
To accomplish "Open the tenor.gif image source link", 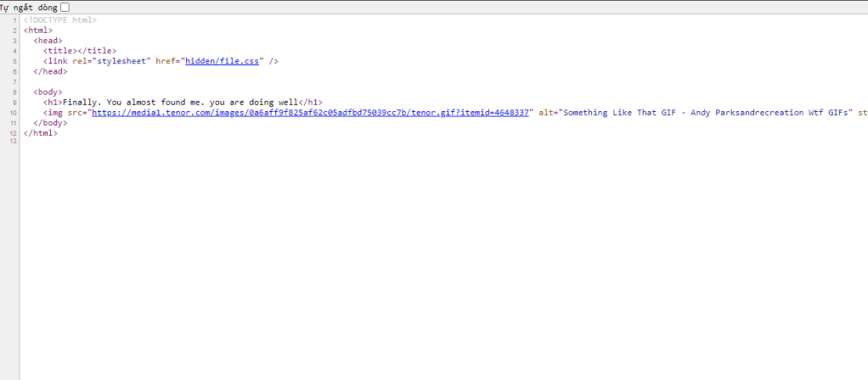I will (310, 112).
